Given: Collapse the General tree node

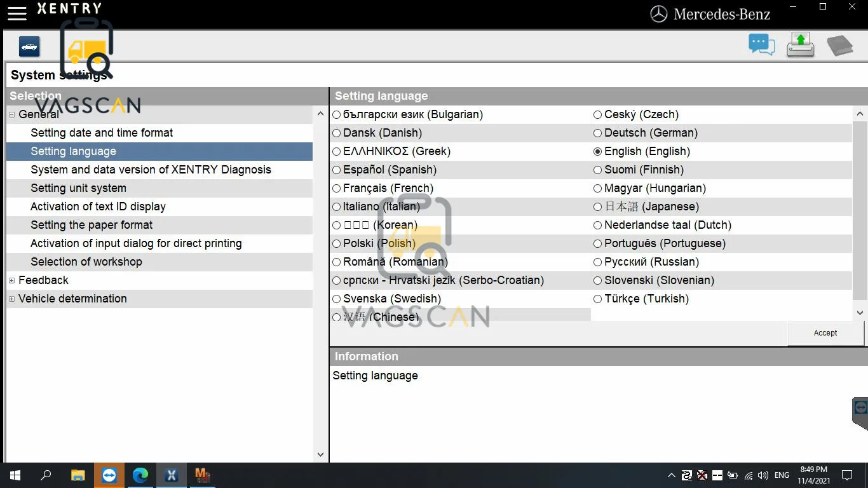Looking at the screenshot, I should click(12, 115).
